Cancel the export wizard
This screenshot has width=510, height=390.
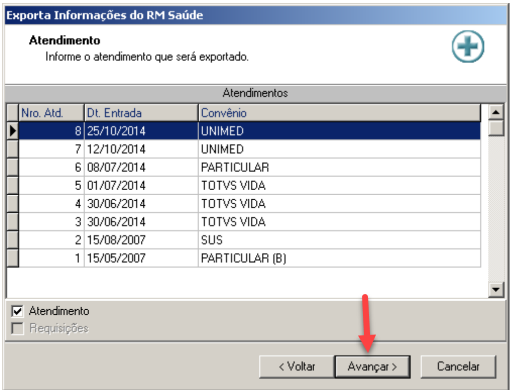click(x=458, y=367)
